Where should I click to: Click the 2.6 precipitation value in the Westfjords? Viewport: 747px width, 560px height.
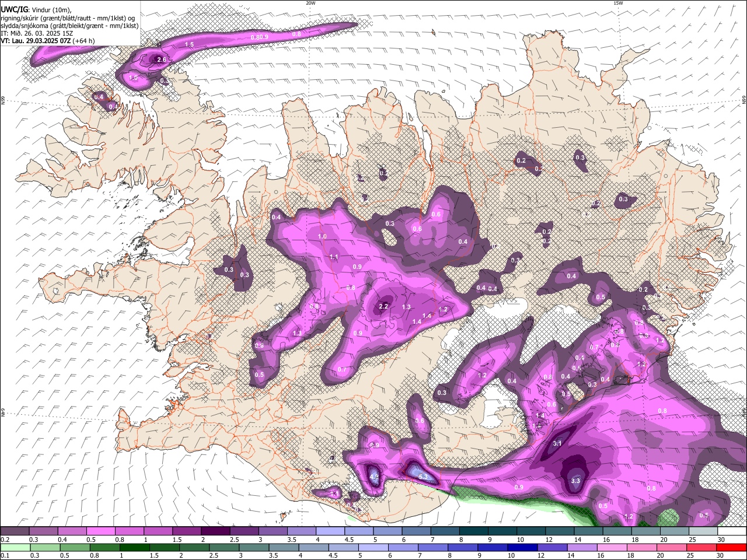(162, 60)
